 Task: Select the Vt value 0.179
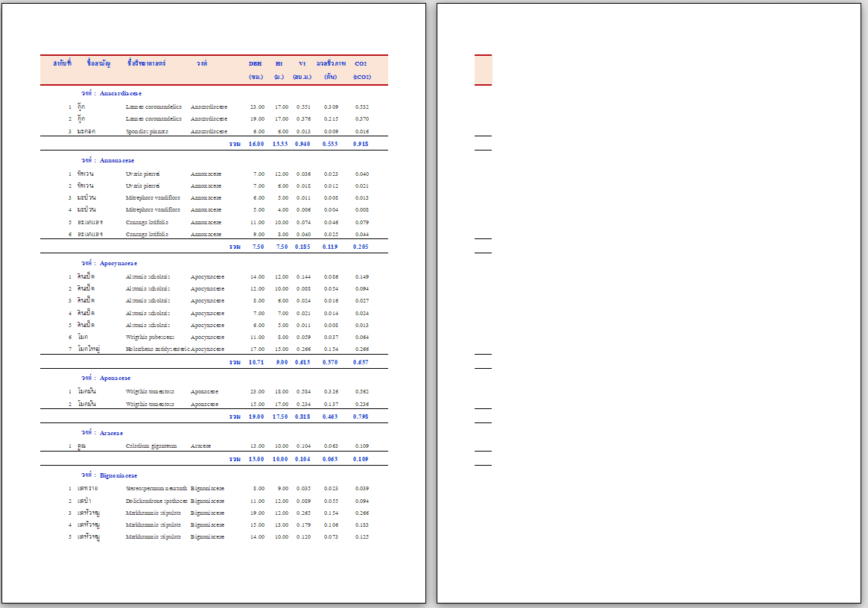pyautogui.click(x=303, y=525)
